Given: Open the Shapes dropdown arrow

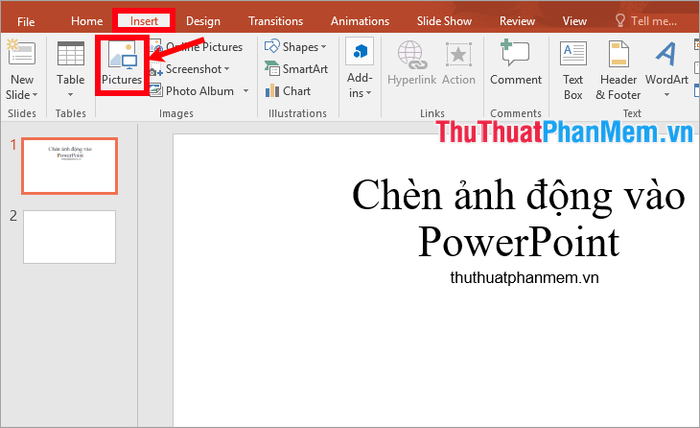Looking at the screenshot, I should 324,47.
